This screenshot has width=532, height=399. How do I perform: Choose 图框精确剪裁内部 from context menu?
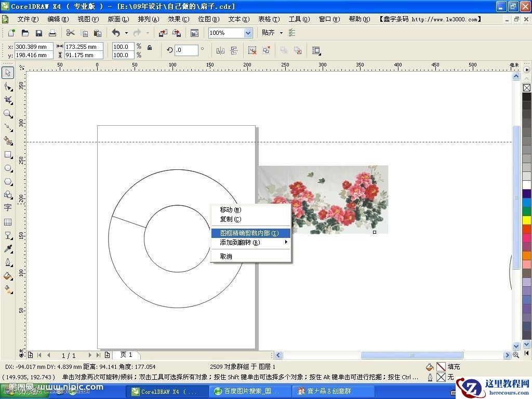coord(249,233)
